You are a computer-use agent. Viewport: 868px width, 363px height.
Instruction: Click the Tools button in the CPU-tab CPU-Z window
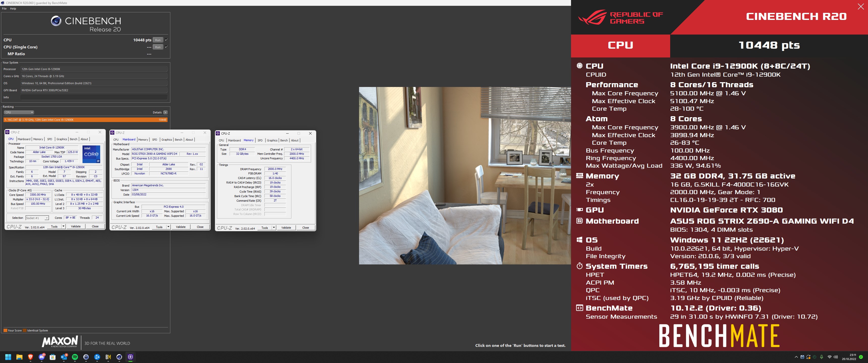[x=54, y=227]
